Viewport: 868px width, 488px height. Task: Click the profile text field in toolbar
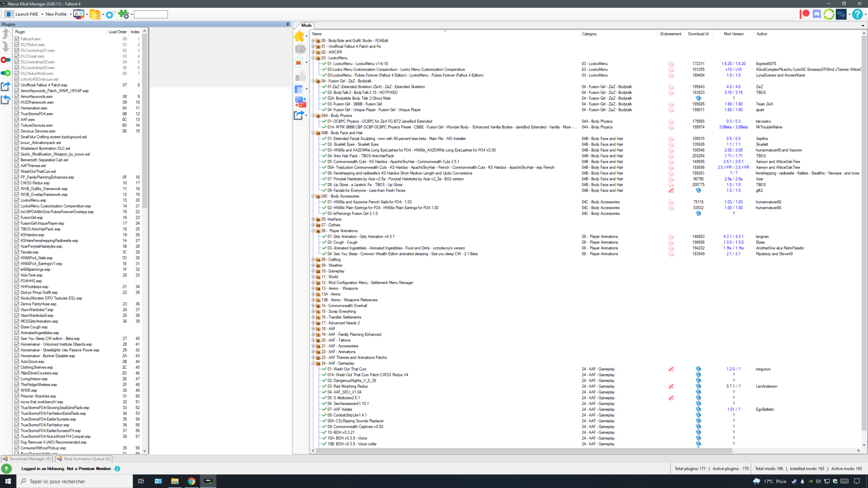point(151,14)
